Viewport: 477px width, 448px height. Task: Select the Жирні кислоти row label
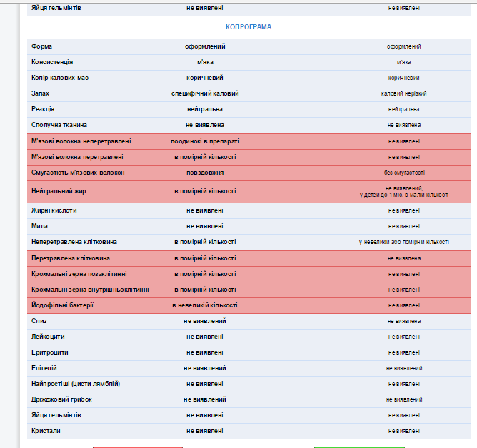54,210
